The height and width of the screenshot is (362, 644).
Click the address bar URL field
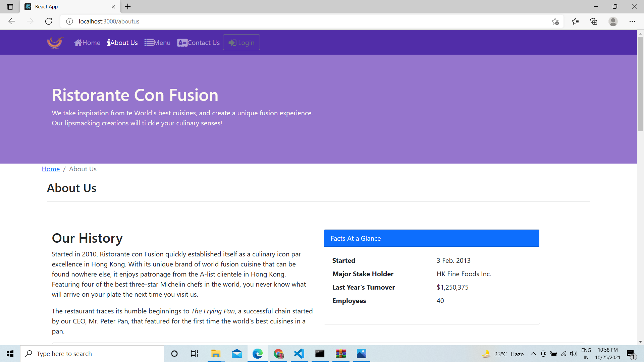pos(312,21)
